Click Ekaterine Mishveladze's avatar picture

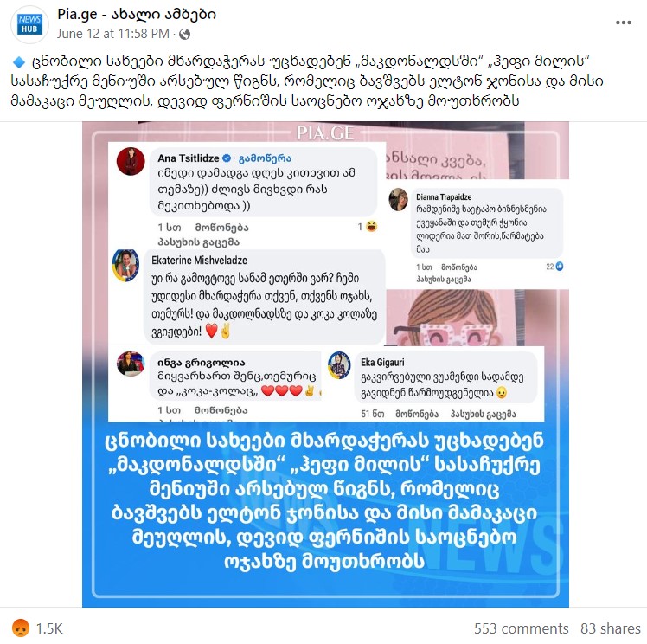125,265
